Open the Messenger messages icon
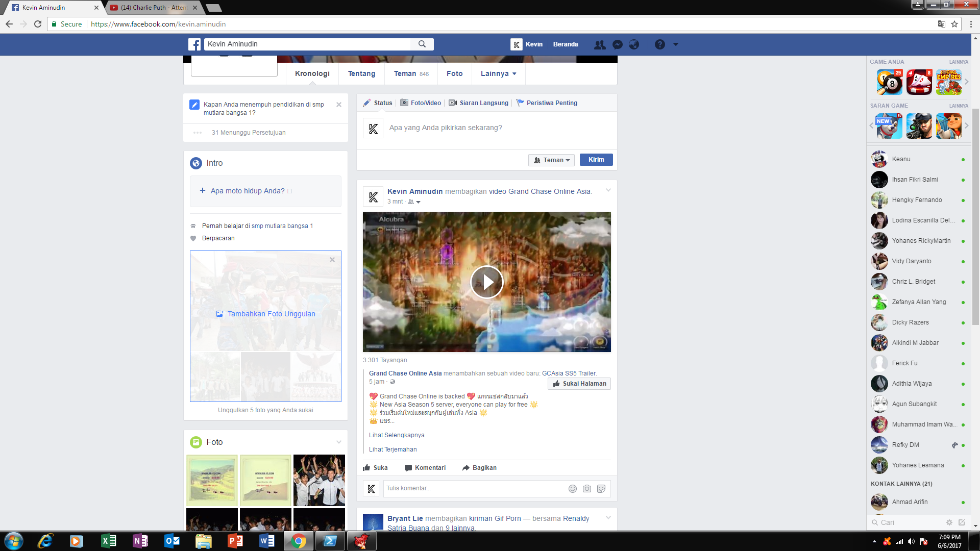The height and width of the screenshot is (551, 980). (x=617, y=44)
